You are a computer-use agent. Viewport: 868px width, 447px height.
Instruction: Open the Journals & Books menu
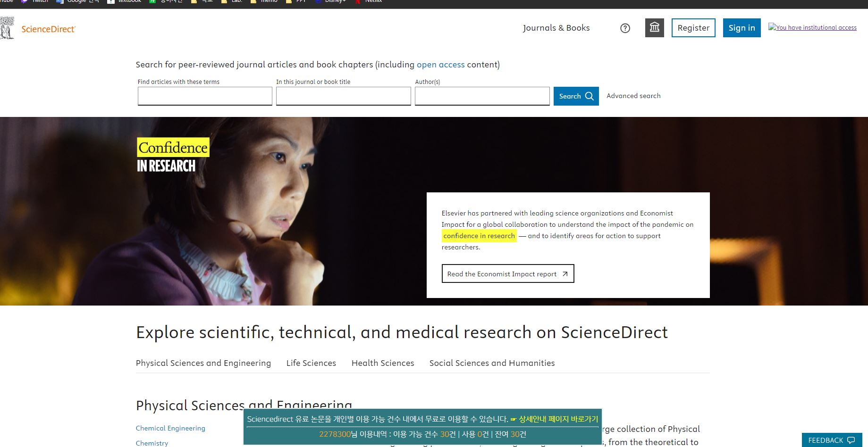[556, 28]
